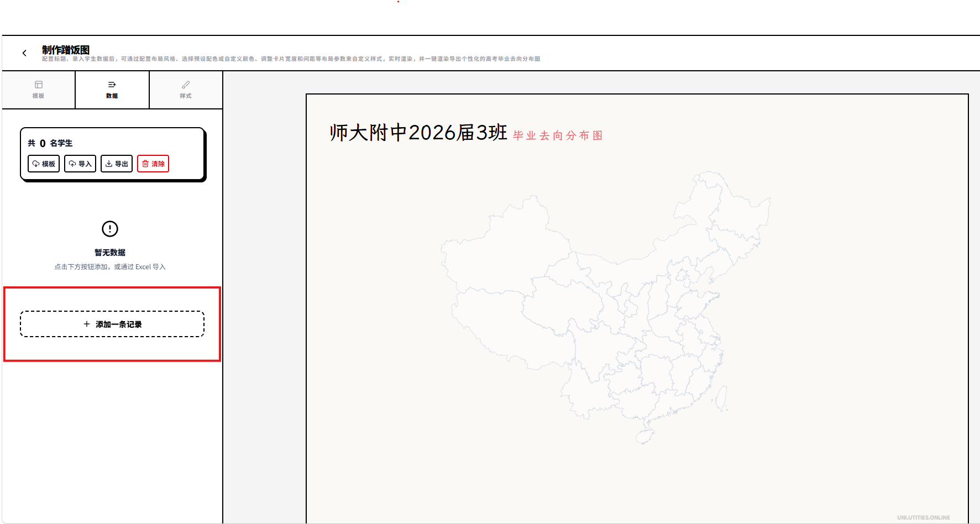
Task: Select the 样式 tab
Action: tap(186, 90)
